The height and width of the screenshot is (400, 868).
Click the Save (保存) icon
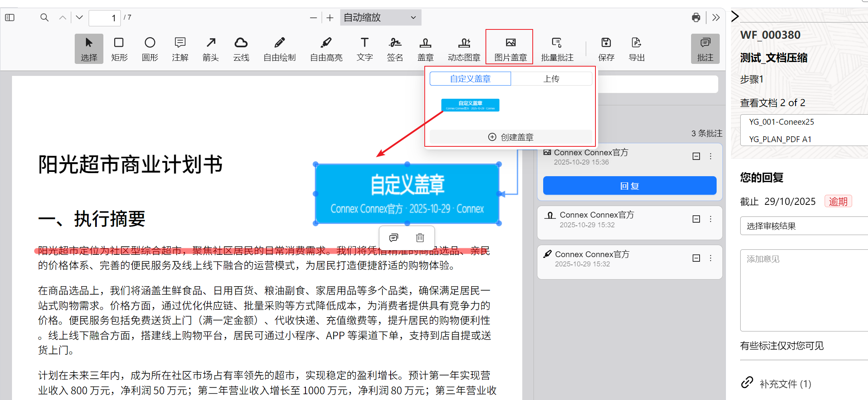tap(606, 48)
